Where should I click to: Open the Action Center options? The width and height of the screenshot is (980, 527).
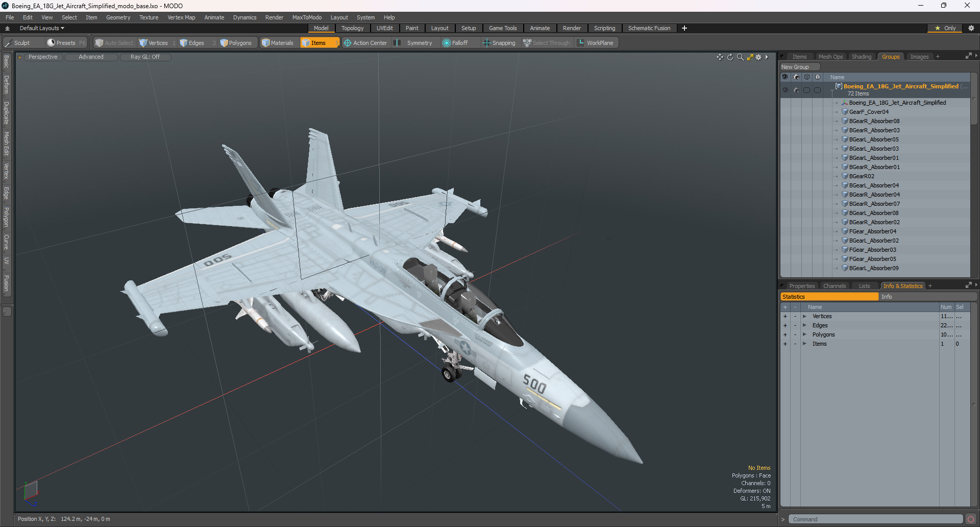coord(365,43)
